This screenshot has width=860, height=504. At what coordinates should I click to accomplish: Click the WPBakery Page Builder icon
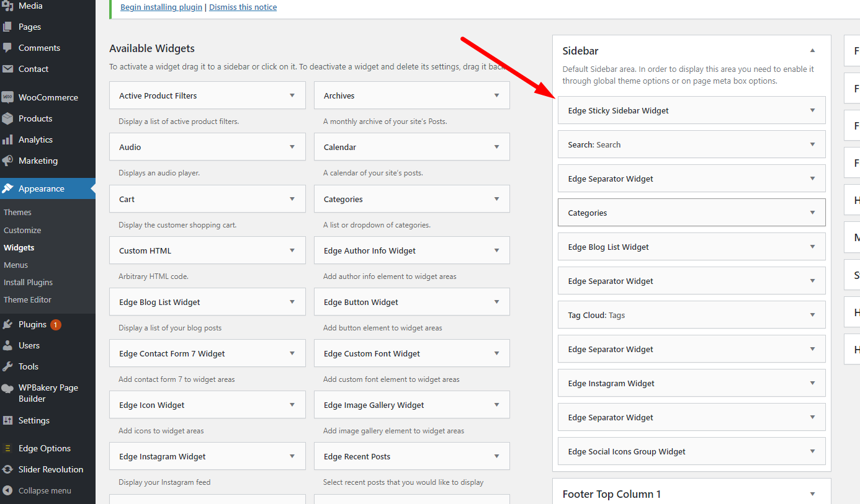pos(7,388)
